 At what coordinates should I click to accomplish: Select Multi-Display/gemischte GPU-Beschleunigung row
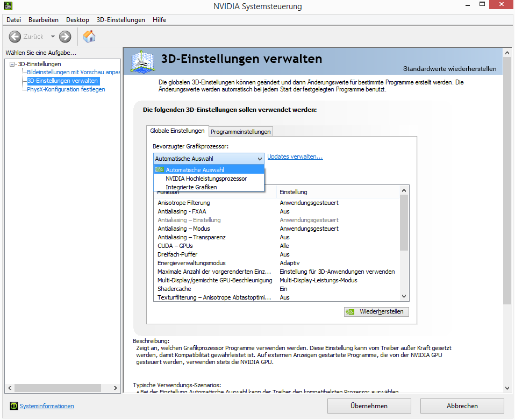pos(276,280)
